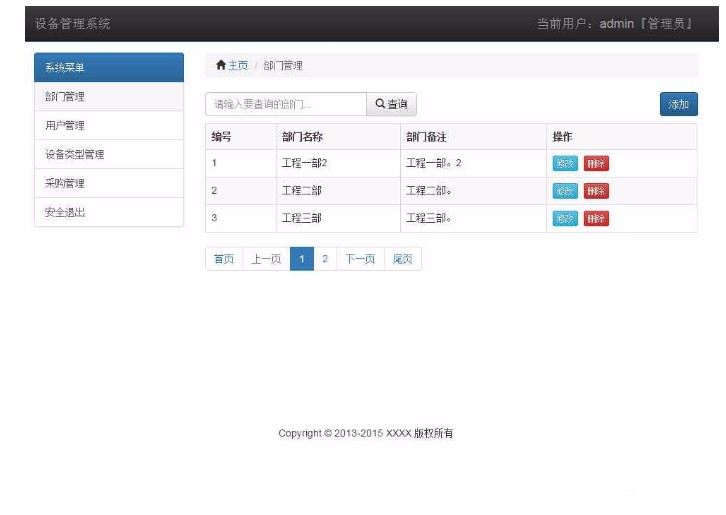
Task: Select page 2 in pagination
Action: click(325, 259)
